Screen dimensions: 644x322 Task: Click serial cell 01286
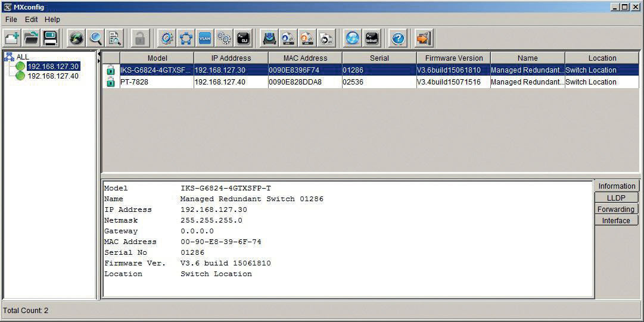click(x=379, y=70)
